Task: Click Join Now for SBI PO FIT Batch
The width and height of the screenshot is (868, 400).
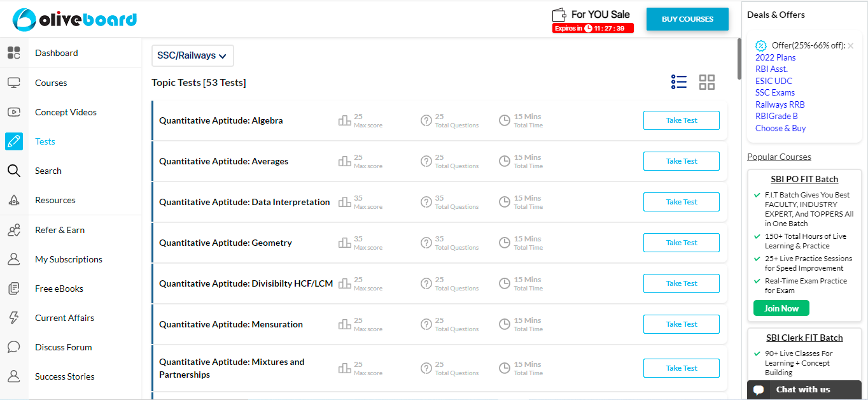Action: [781, 308]
